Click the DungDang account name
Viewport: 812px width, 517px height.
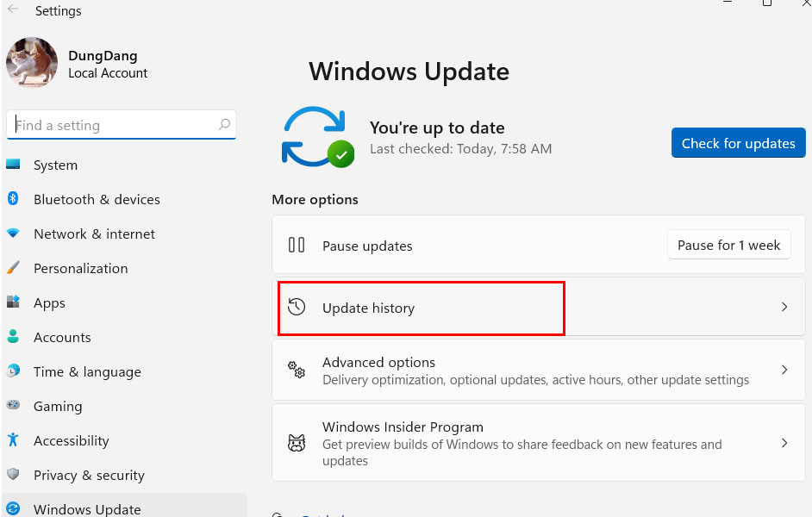(103, 55)
